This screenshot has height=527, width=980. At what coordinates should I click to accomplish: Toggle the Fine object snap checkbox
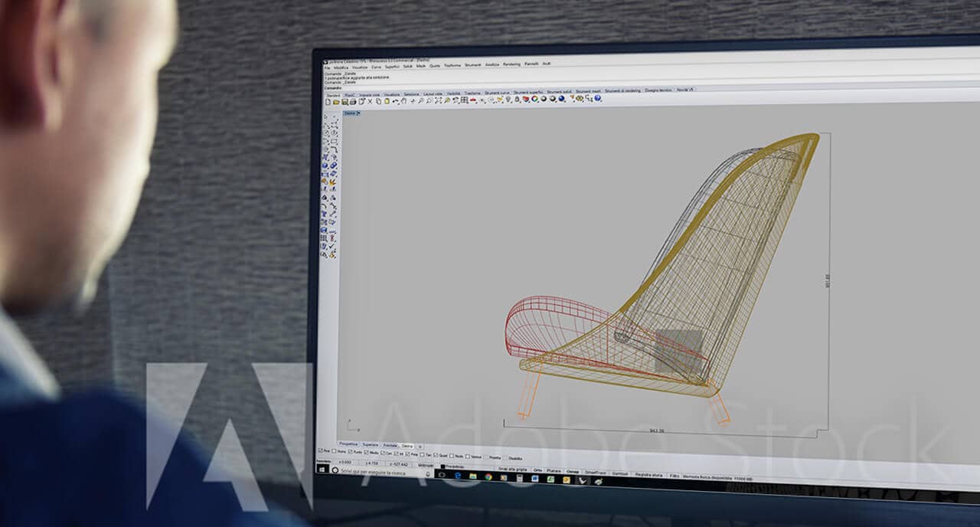coord(320,451)
